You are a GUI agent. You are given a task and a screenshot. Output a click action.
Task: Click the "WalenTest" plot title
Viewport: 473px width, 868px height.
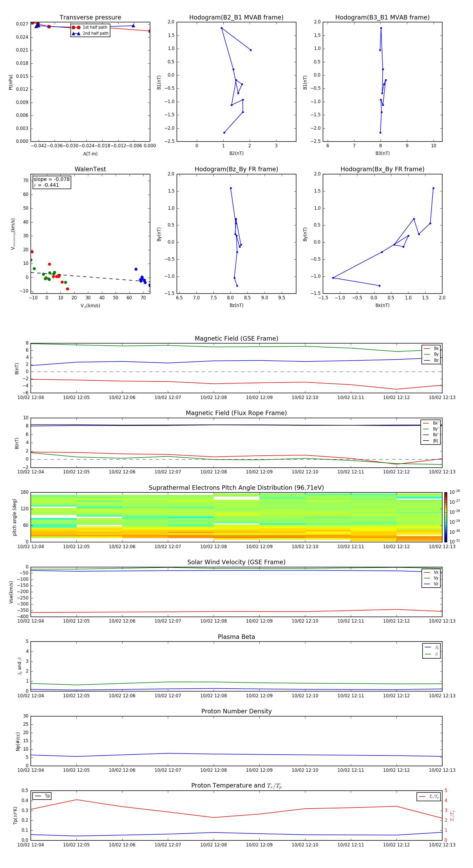[x=90, y=169]
